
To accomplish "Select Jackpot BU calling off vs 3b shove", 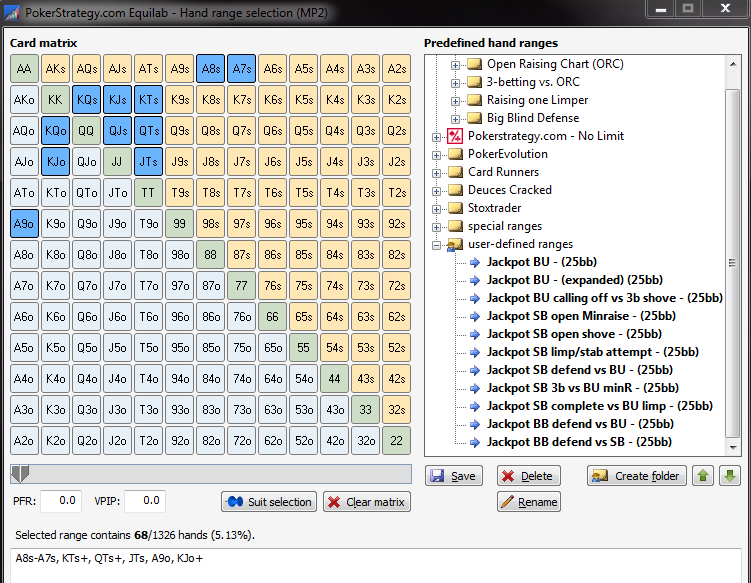I will (x=604, y=298).
